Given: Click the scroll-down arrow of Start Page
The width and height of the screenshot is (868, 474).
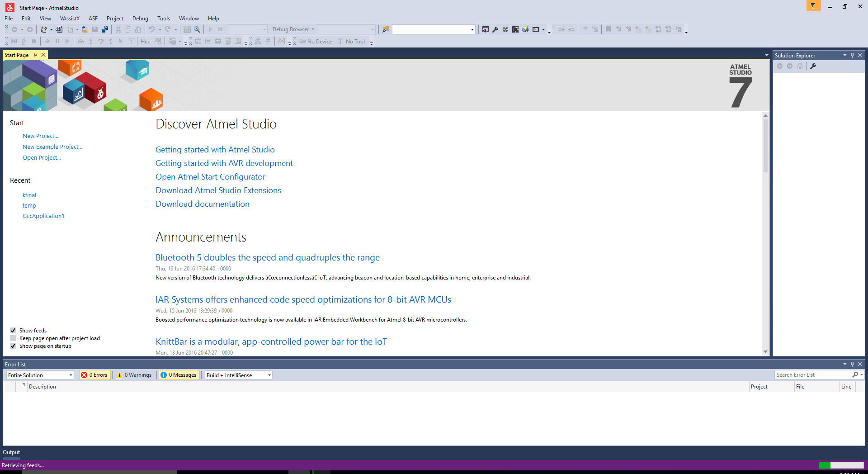Looking at the screenshot, I should (765, 352).
